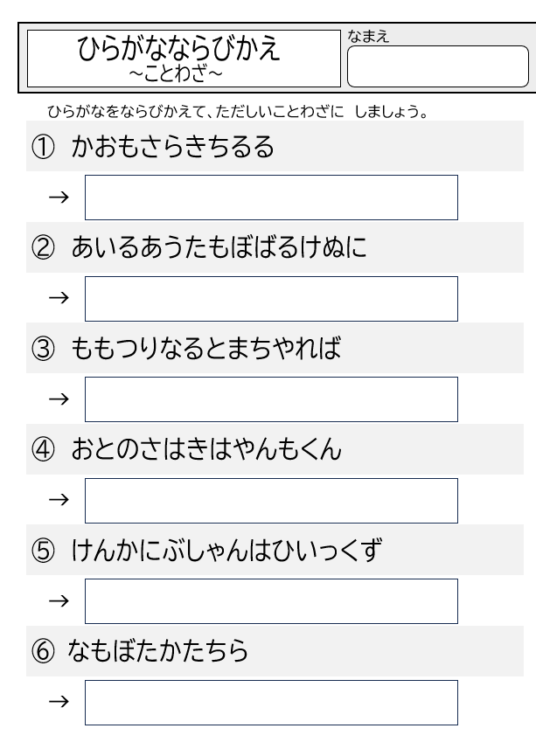
Task: Click the answer box for question ③
Action: point(271,399)
